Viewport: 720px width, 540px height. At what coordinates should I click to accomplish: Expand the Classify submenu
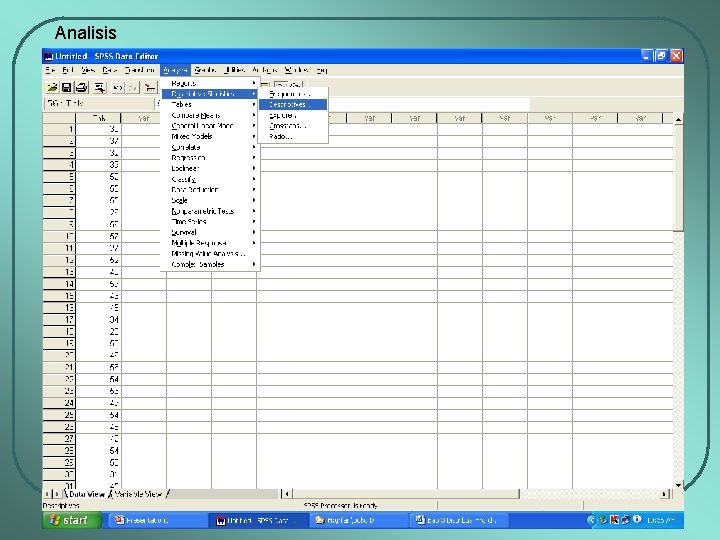click(210, 179)
